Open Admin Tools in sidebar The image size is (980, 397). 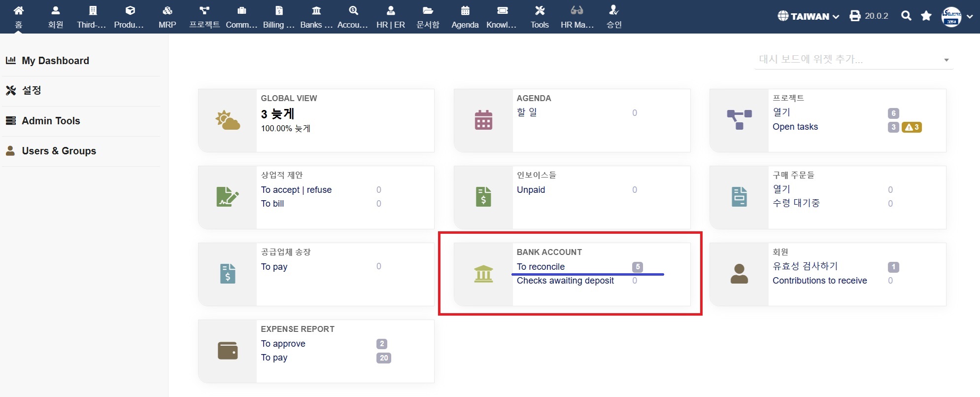click(x=51, y=121)
